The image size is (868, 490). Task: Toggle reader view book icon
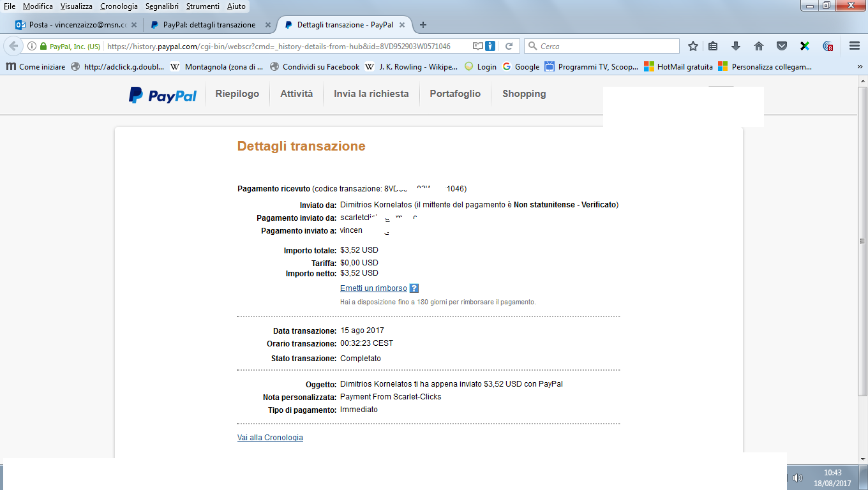coord(478,46)
